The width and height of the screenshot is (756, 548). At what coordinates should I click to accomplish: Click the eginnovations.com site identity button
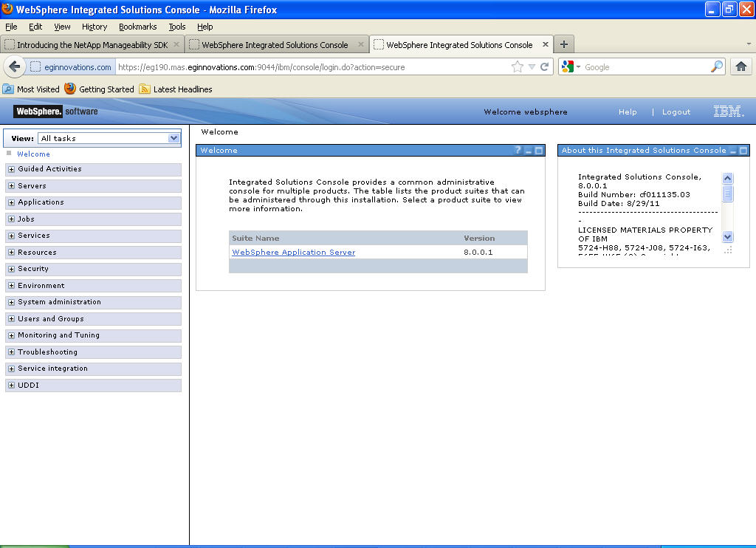(x=72, y=67)
